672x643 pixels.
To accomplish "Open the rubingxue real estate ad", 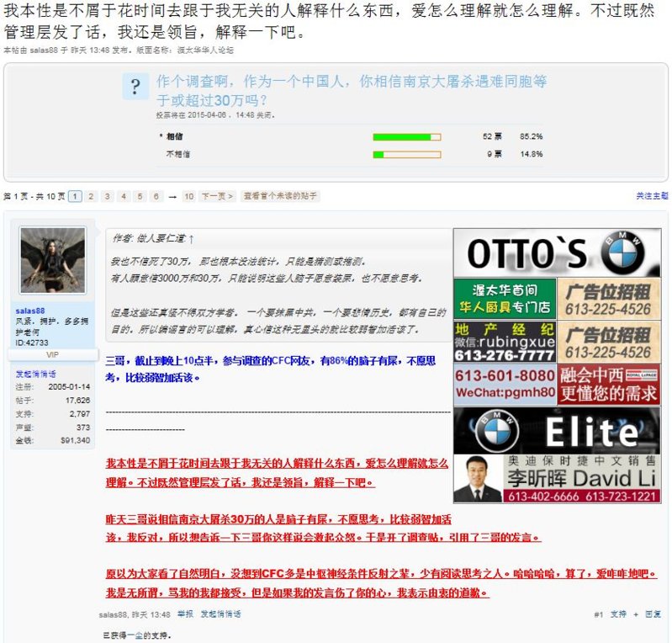I will [x=504, y=342].
